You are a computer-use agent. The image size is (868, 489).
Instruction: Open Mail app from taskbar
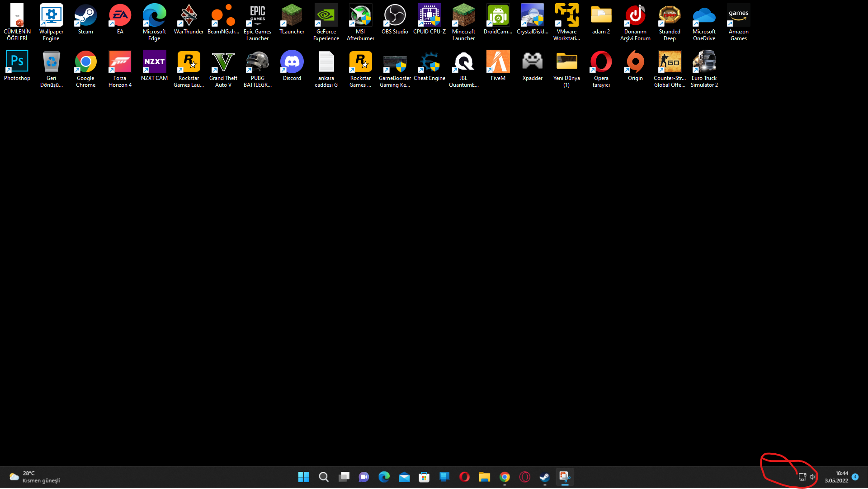point(404,477)
